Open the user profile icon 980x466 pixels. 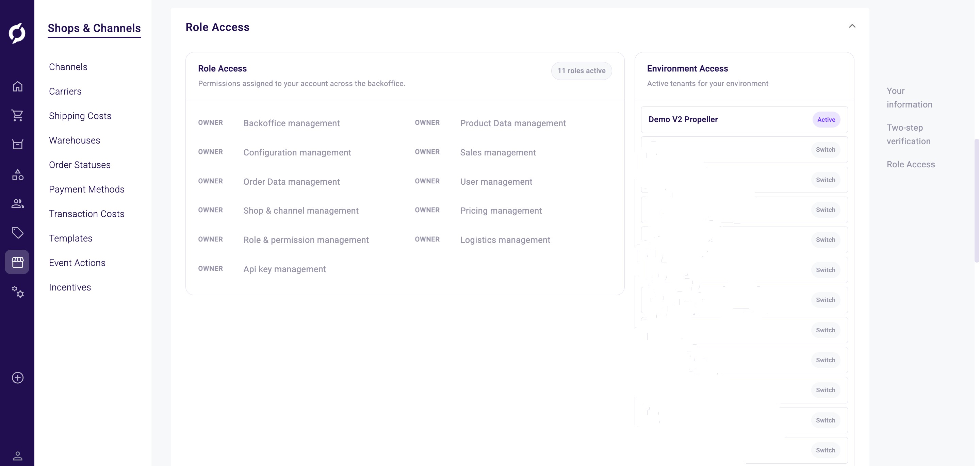17,456
